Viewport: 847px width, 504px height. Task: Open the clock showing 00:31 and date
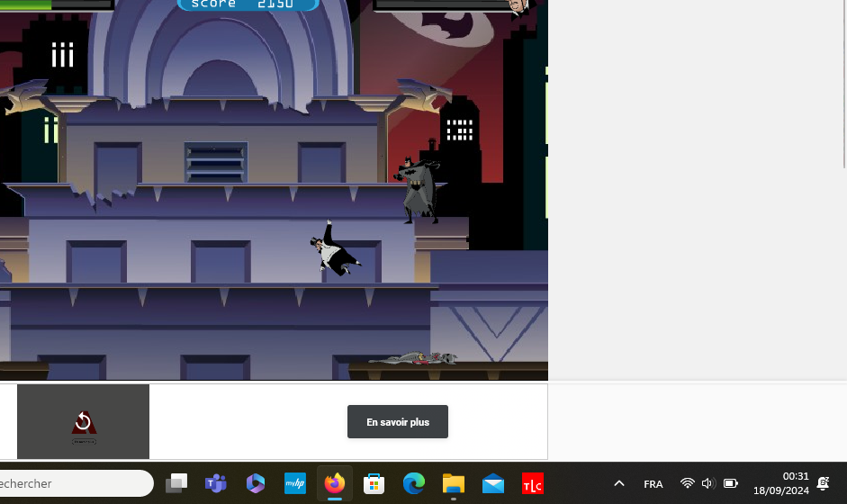tap(780, 483)
